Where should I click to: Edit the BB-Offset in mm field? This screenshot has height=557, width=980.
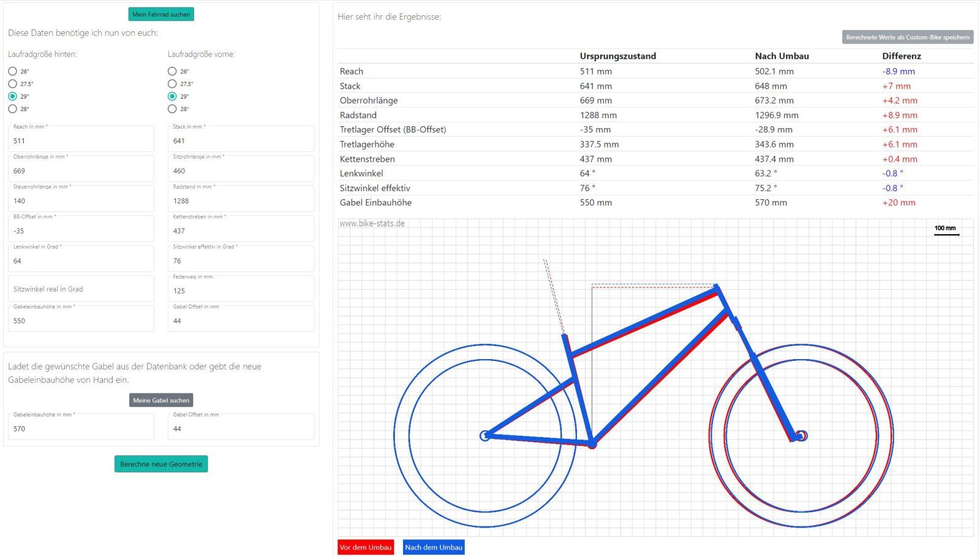tap(81, 230)
